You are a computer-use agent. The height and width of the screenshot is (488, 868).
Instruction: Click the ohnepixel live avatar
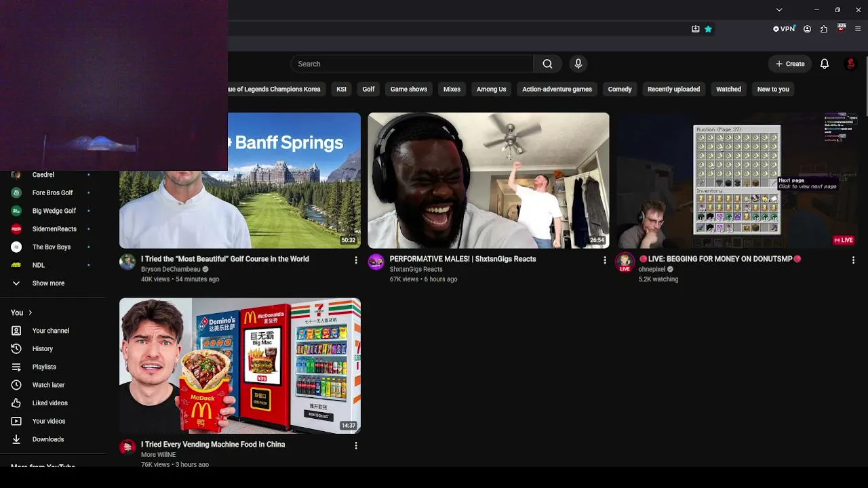pos(625,262)
